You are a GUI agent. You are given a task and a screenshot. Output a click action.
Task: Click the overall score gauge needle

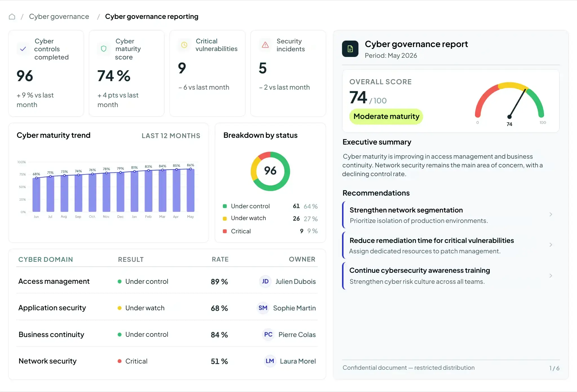[517, 103]
